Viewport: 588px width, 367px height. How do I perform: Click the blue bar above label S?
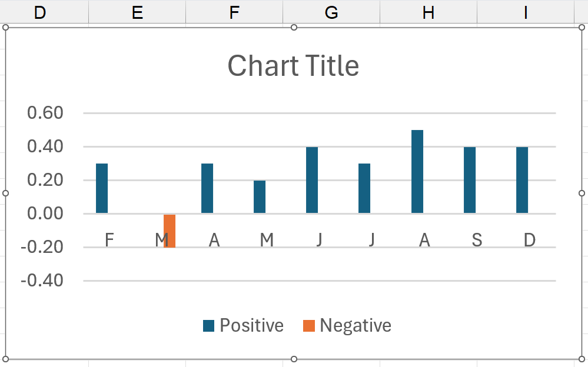coord(470,179)
